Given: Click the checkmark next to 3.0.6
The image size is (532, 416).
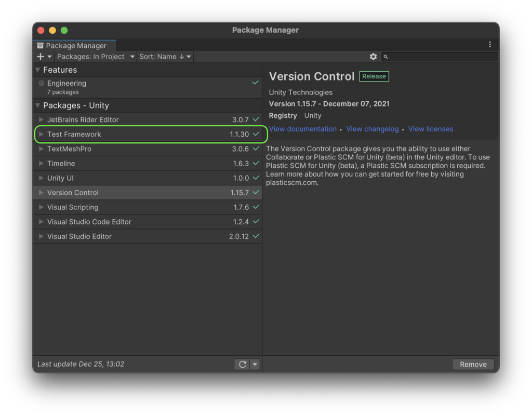Looking at the screenshot, I should [256, 149].
